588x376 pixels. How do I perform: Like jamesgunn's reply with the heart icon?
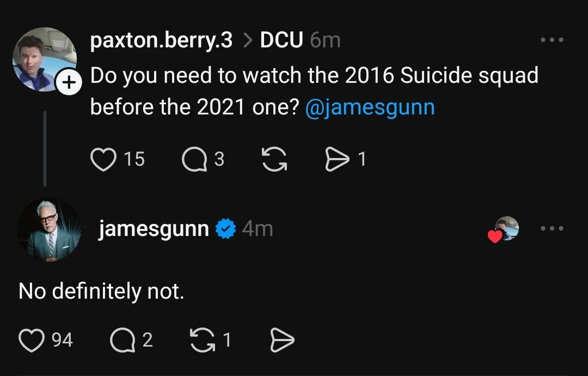tap(32, 341)
